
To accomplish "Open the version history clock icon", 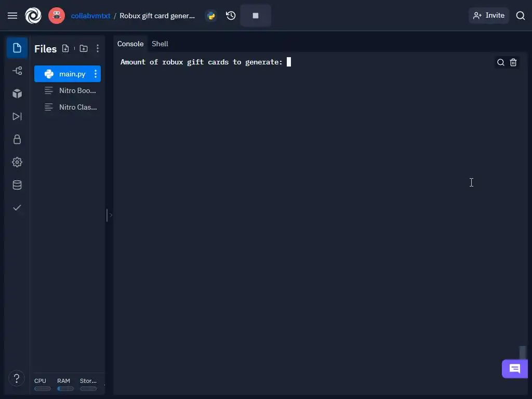I will tap(231, 16).
